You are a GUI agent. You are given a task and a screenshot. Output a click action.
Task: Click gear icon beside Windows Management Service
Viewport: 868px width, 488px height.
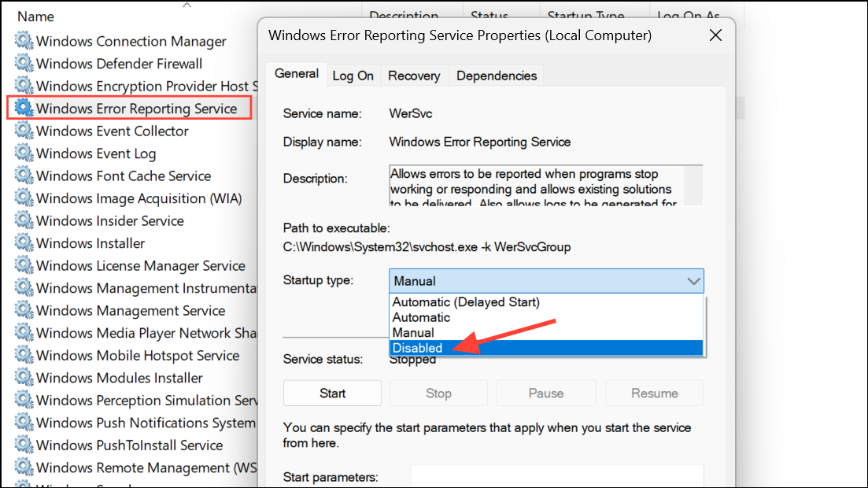coord(24,309)
